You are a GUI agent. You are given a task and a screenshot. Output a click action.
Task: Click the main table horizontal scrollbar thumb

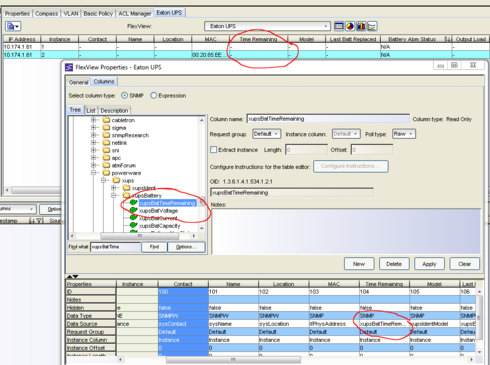pyautogui.click(x=37, y=190)
